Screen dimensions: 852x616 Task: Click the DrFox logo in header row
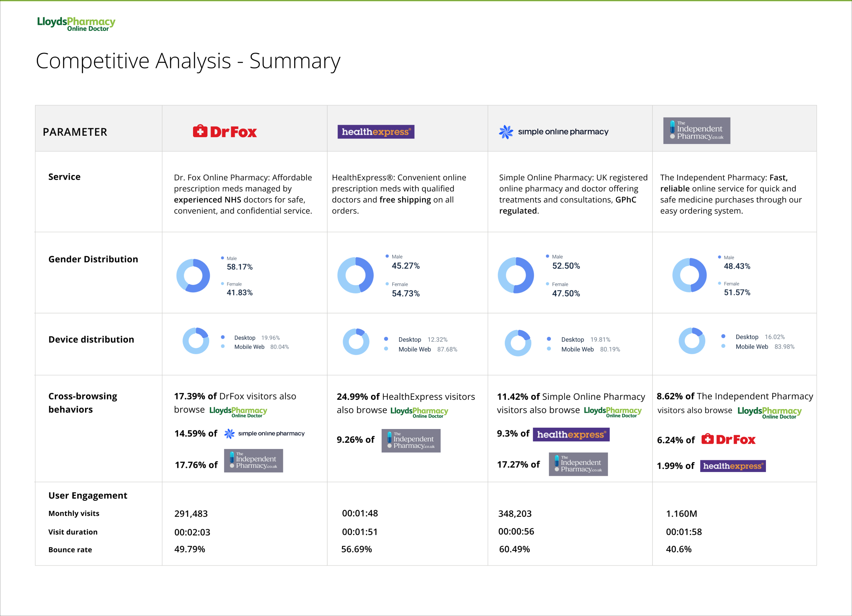(x=225, y=132)
